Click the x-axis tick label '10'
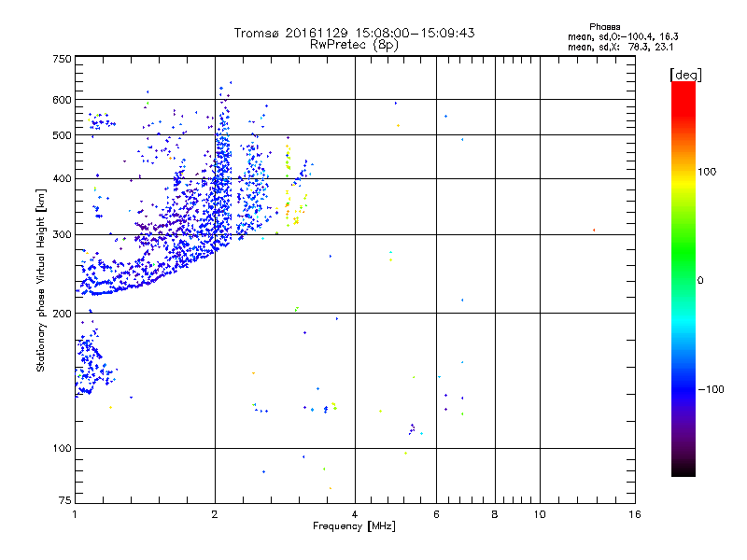 (540, 514)
